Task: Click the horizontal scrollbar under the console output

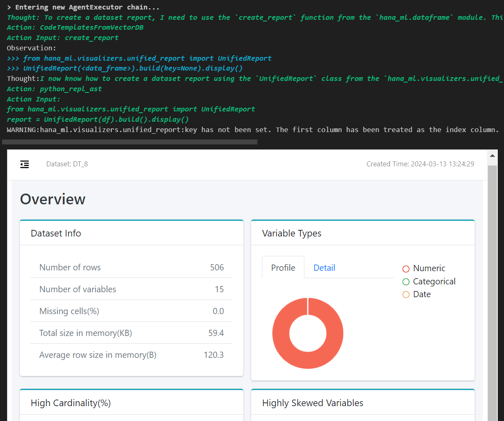Action: tap(130, 142)
